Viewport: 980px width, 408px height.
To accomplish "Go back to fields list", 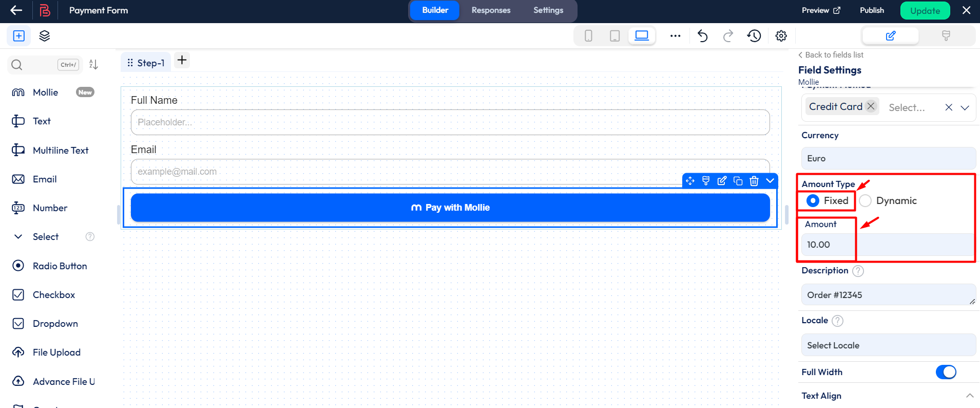I will point(831,55).
